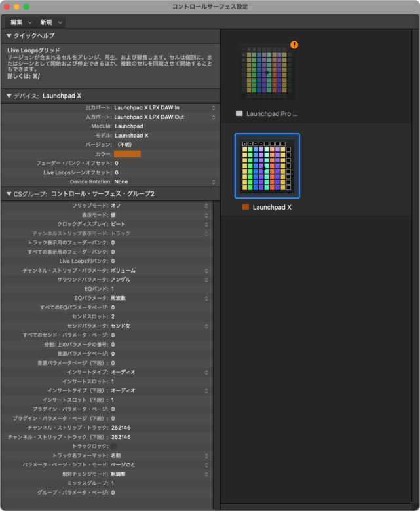Collapse the クイックヘルプ section triangle
This screenshot has width=420, height=511.
click(9, 35)
